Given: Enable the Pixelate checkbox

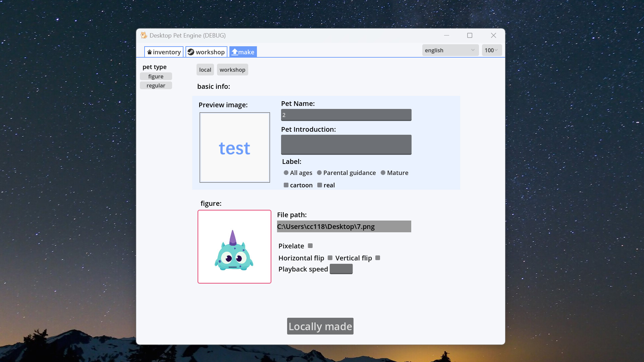Looking at the screenshot, I should pyautogui.click(x=310, y=245).
